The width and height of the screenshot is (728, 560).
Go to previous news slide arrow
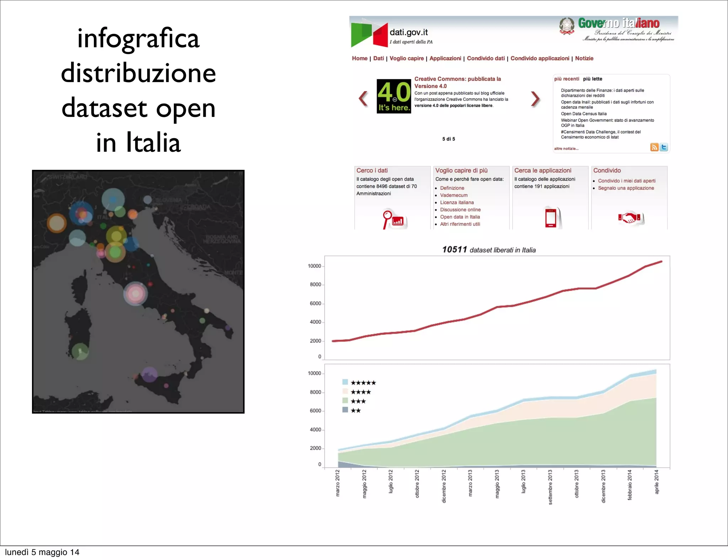(363, 98)
